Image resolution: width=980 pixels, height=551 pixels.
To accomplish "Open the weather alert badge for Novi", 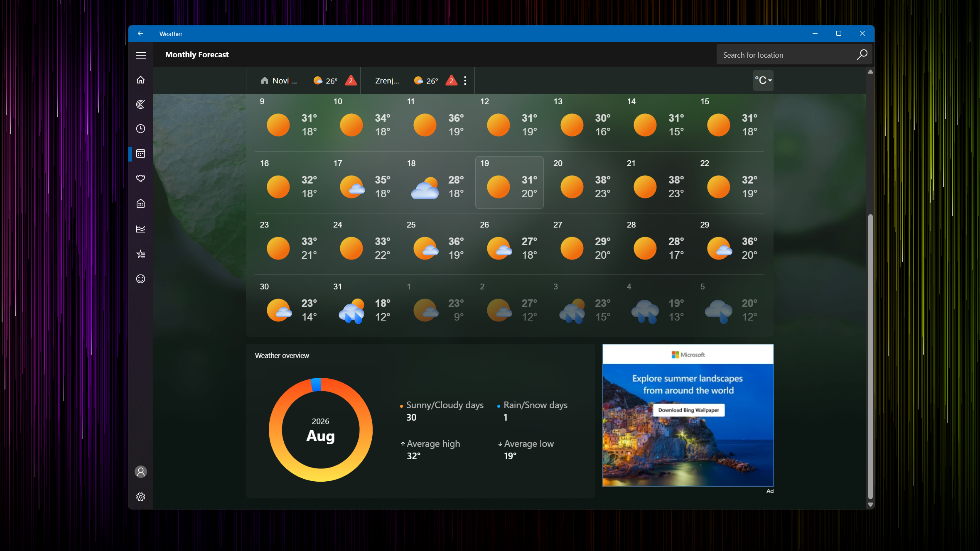I will 351,80.
